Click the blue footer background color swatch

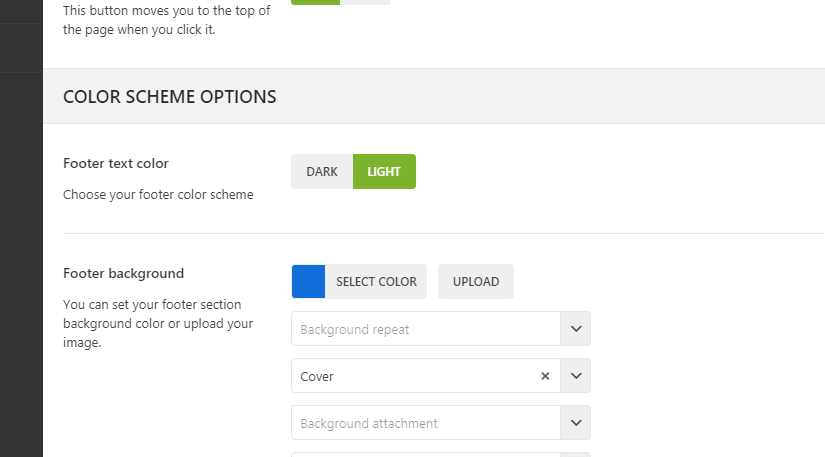pos(308,282)
